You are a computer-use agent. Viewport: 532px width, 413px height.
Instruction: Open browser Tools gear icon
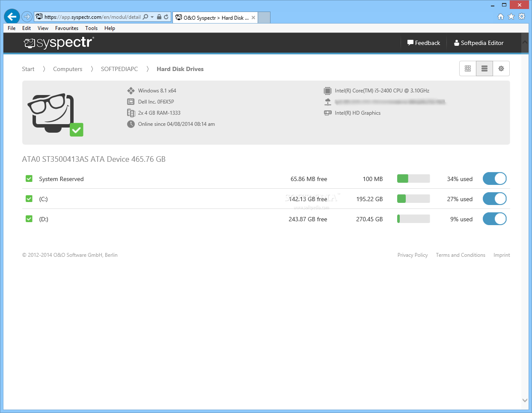pyautogui.click(x=522, y=16)
